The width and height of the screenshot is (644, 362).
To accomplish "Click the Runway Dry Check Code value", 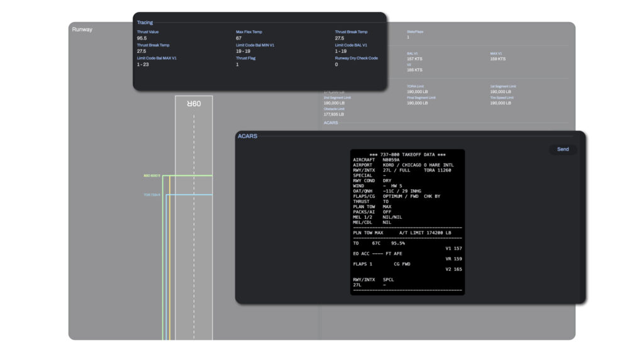I will pos(336,65).
